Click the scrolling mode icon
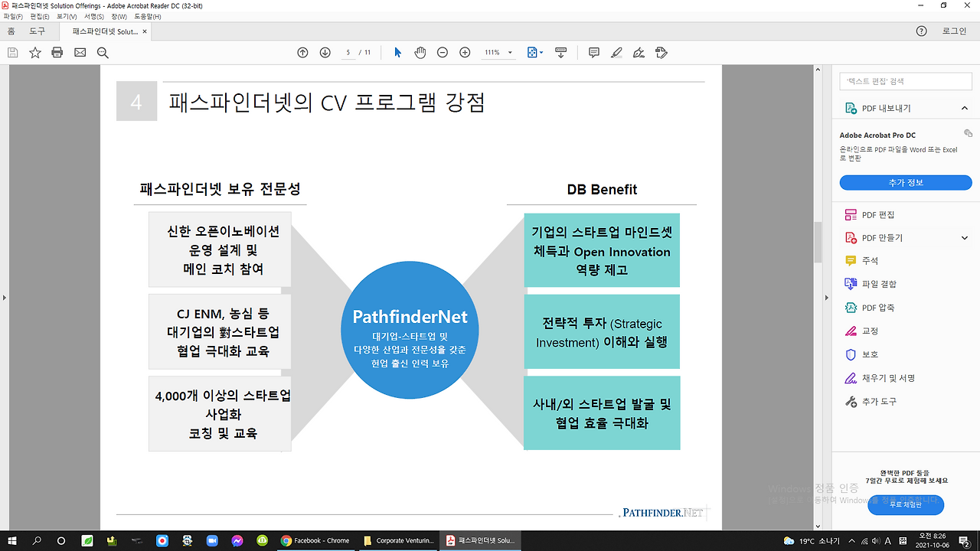 click(x=560, y=53)
